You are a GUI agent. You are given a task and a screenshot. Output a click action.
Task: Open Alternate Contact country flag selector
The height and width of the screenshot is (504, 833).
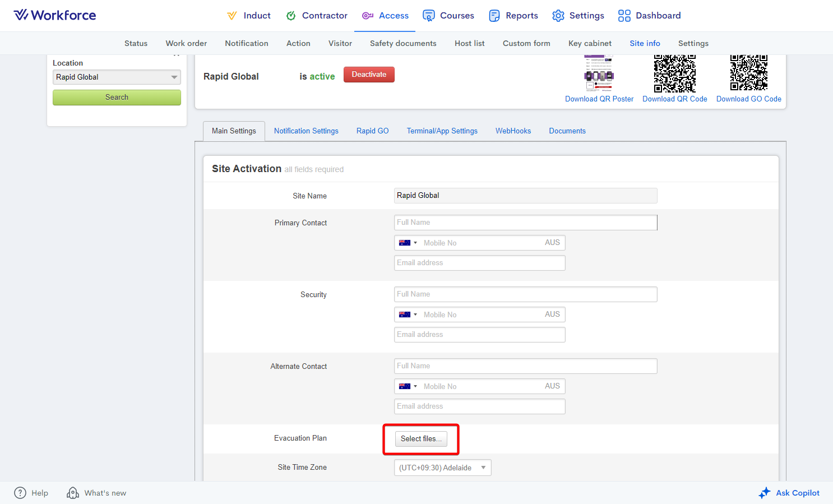408,386
